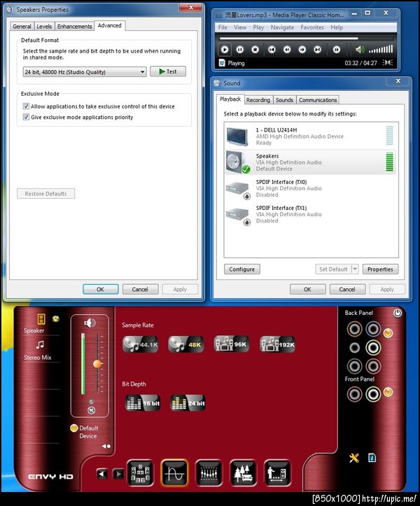Click the Test button
Screen dimensions: 420x506
[x=168, y=71]
